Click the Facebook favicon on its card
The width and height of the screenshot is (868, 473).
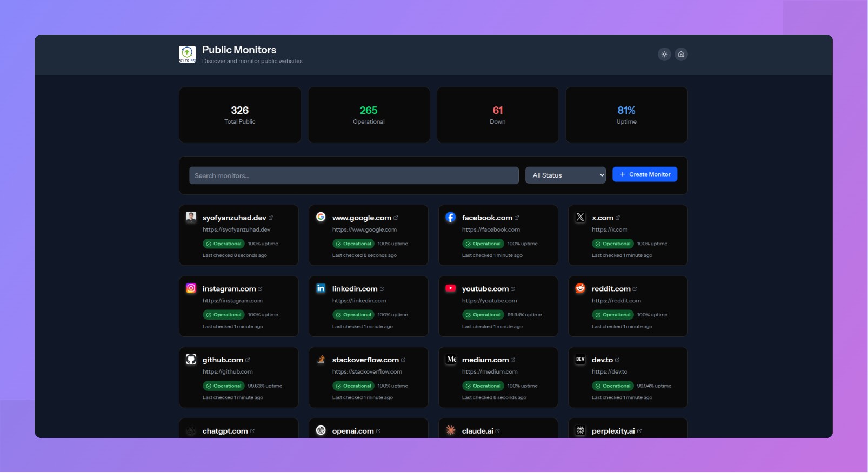point(451,217)
